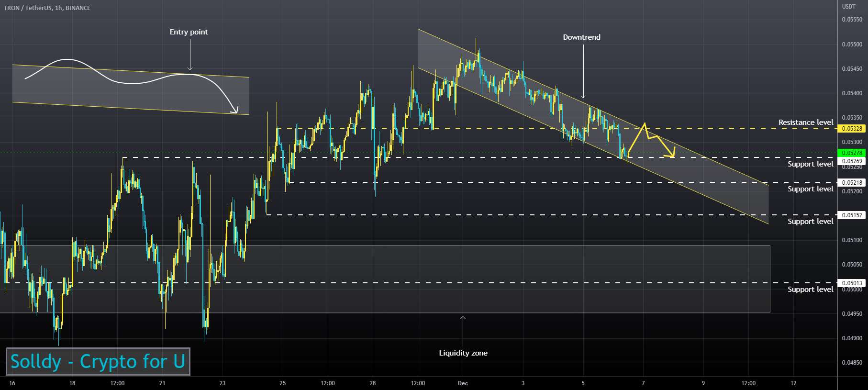Click the 5 date label on the time axis
868x390 pixels.
(583, 383)
